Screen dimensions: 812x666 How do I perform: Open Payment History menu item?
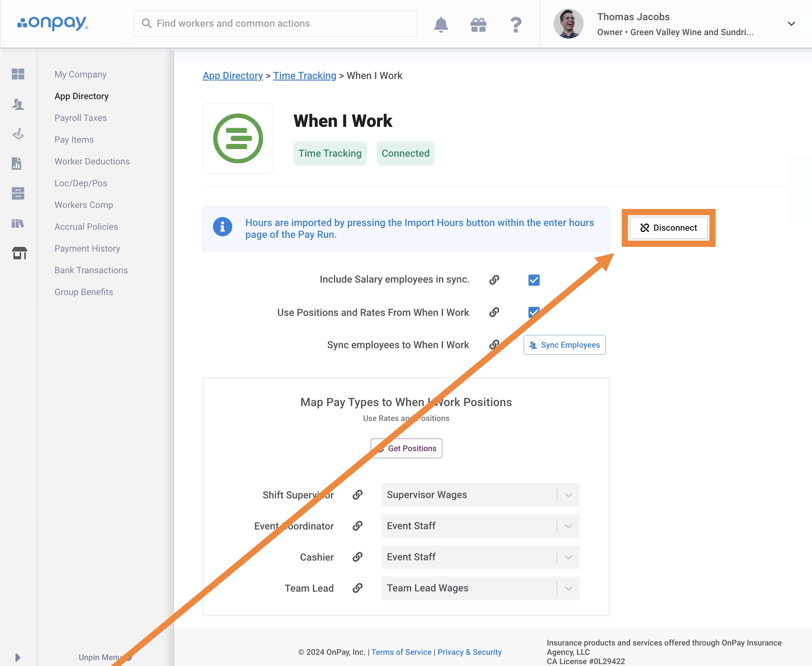(87, 249)
